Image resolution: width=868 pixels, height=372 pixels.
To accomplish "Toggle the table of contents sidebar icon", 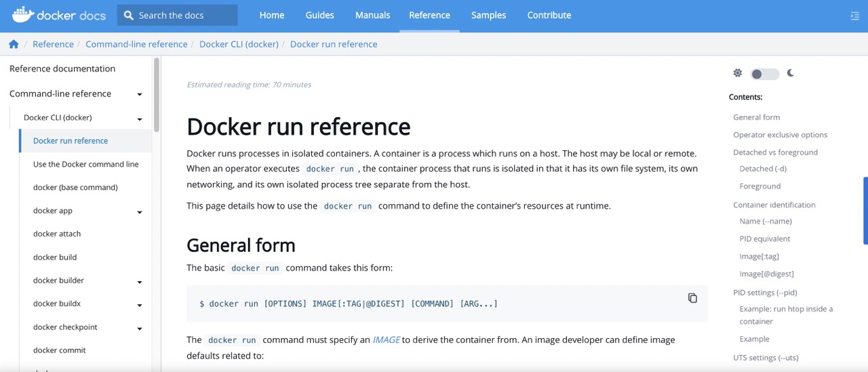I will pyautogui.click(x=854, y=16).
